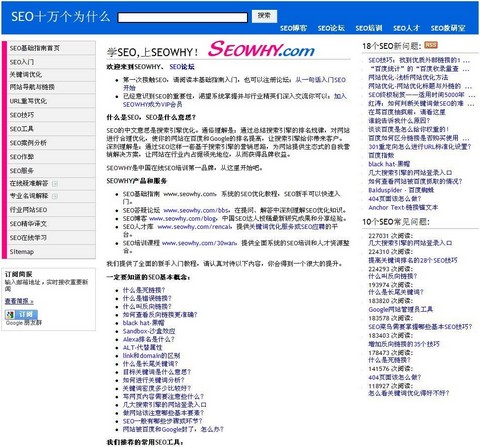
Task: Open Sandbox-沙盒效应 link
Action: coord(149,331)
